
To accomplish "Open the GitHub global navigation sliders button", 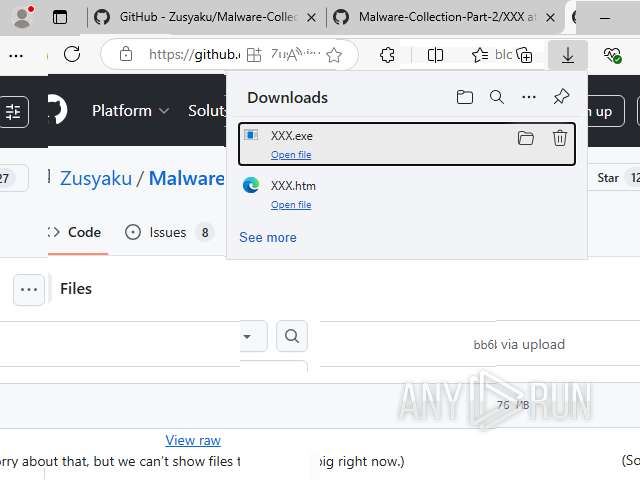I will click(13, 111).
